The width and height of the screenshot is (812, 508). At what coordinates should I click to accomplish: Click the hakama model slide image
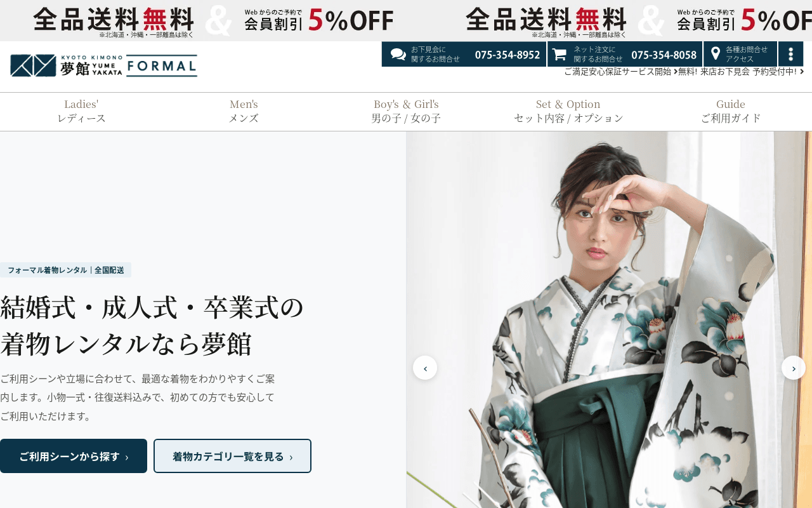(609, 319)
